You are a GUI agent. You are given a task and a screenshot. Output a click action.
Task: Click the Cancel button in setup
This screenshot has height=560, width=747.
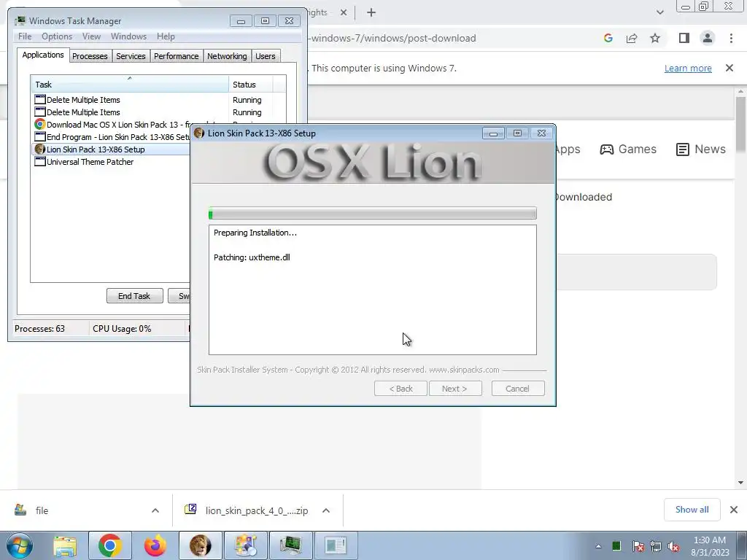tap(517, 389)
